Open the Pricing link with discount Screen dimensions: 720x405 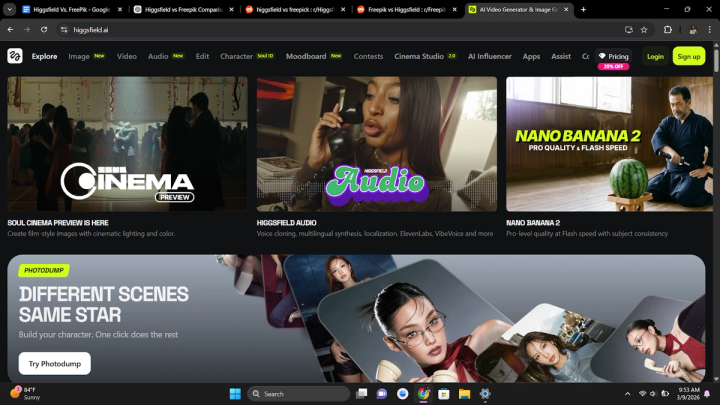point(614,56)
